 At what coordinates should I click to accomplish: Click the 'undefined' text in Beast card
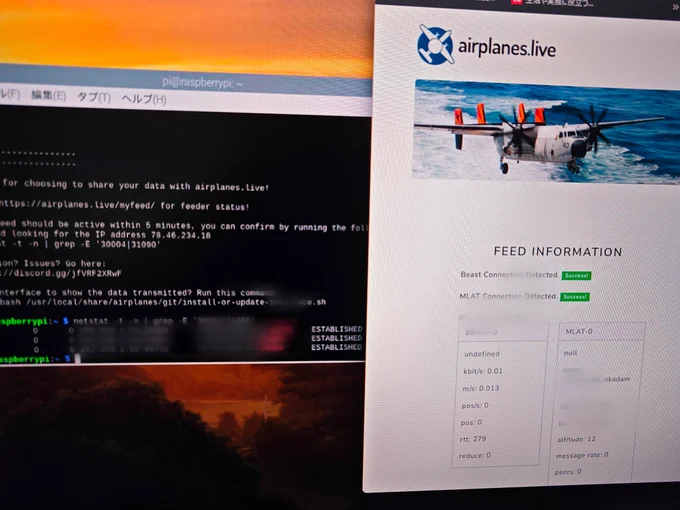point(482,354)
